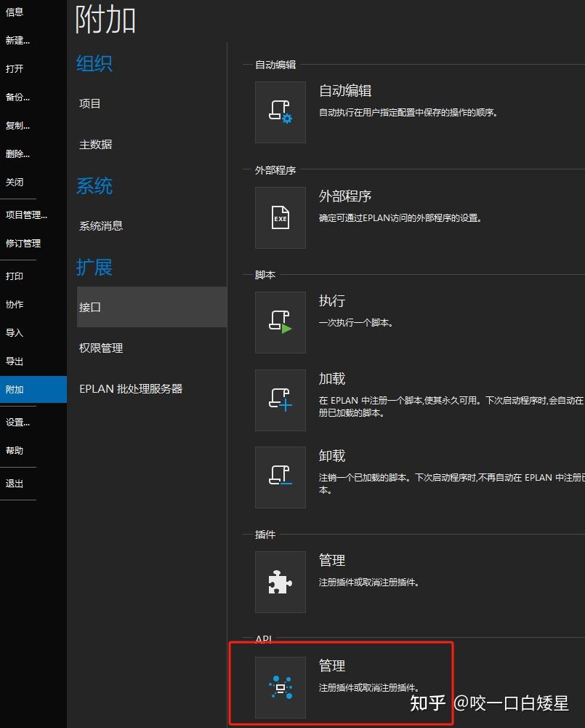Open the 设置 sidebar entry
This screenshot has height=728, width=585.
tap(17, 422)
